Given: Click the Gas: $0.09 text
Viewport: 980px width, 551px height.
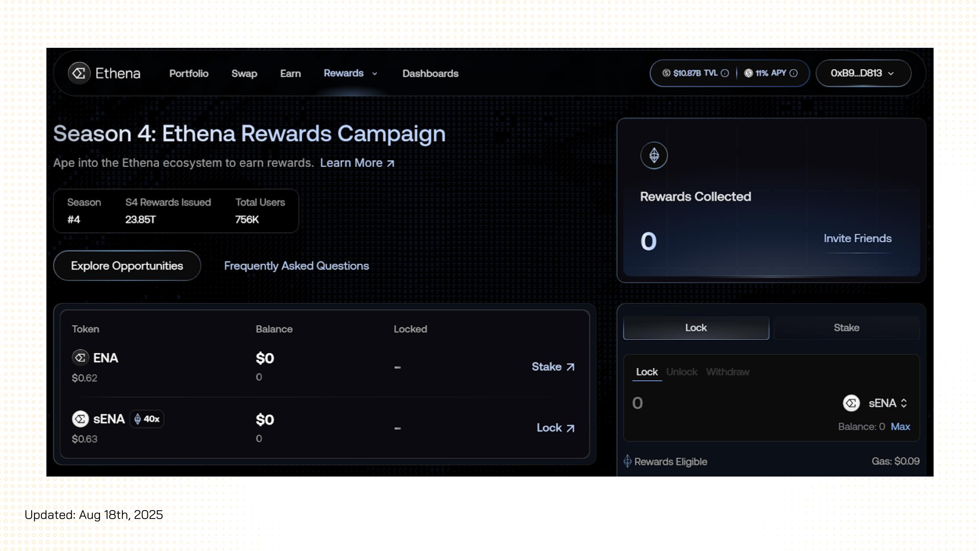Looking at the screenshot, I should 895,461.
